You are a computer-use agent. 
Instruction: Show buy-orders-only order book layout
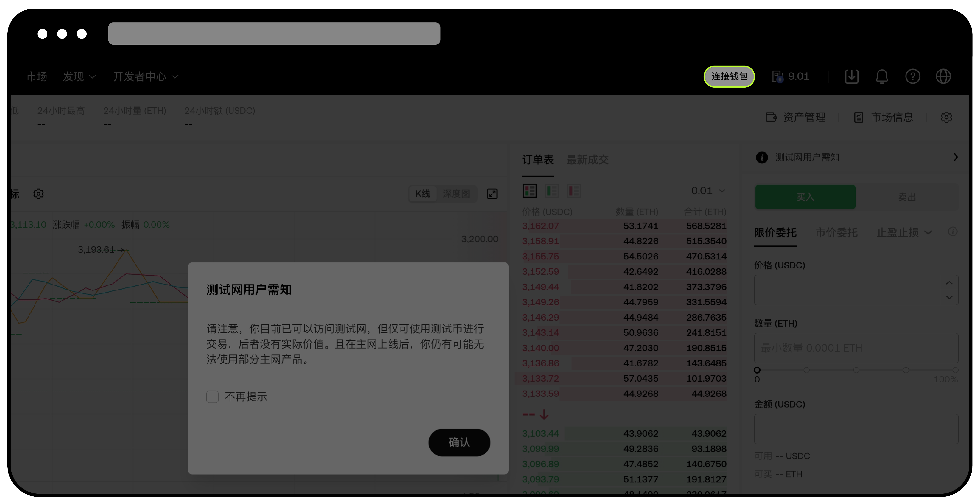(552, 191)
